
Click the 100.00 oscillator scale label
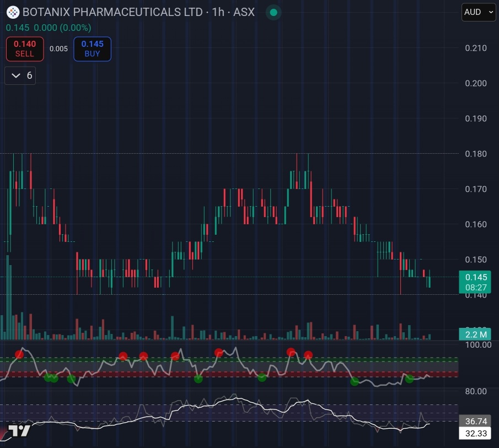click(478, 345)
